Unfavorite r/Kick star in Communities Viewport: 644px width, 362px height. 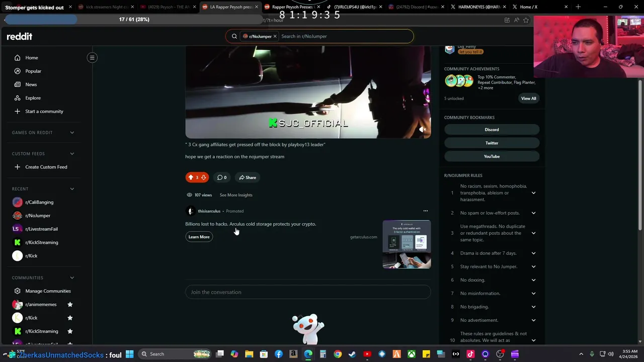tap(70, 318)
